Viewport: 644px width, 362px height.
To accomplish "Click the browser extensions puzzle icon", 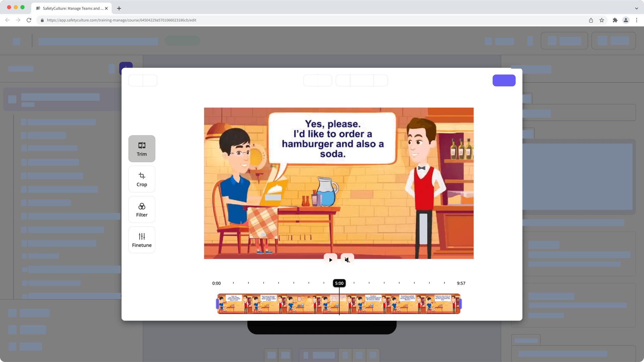I will [615, 20].
